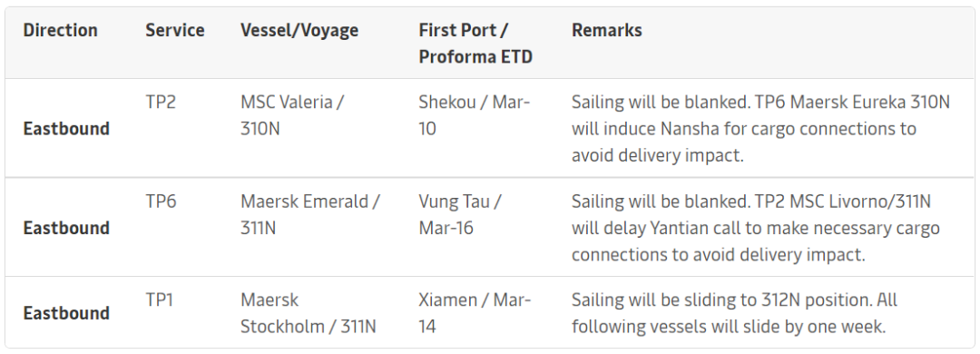Click the Maersk Emerald / 311N vessel cell
980x354 pixels.
310,214
